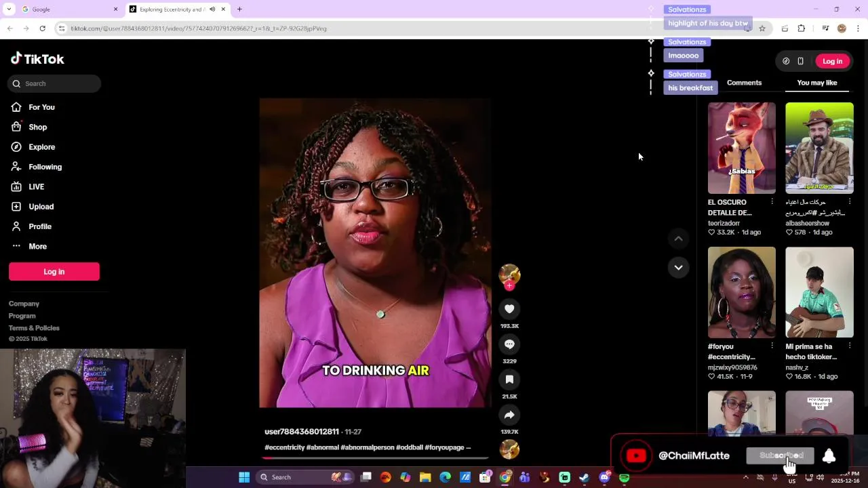
Task: Open the creator avatar beside the video
Action: pyautogui.click(x=509, y=274)
